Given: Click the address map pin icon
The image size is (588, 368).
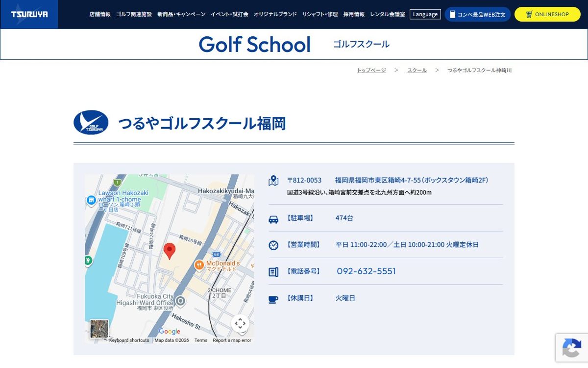Looking at the screenshot, I should [273, 181].
